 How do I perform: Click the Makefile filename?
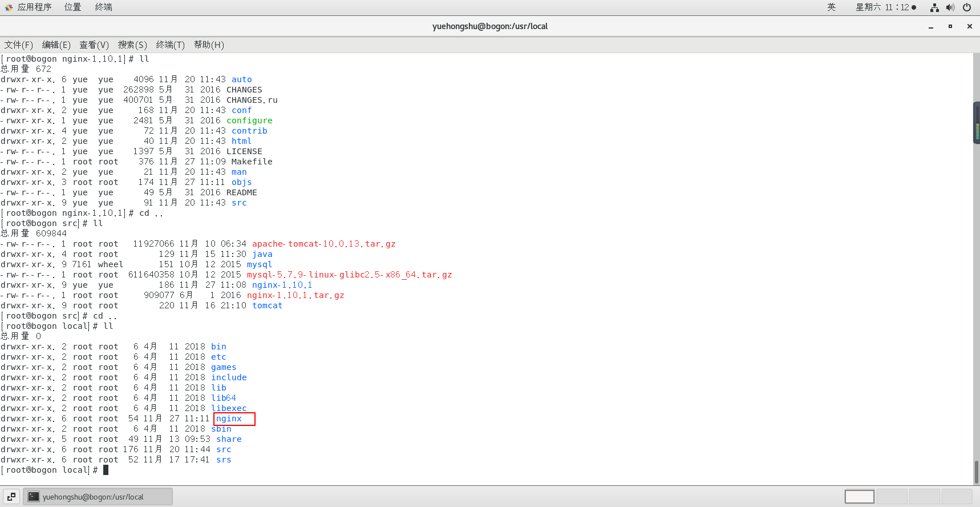click(x=252, y=162)
